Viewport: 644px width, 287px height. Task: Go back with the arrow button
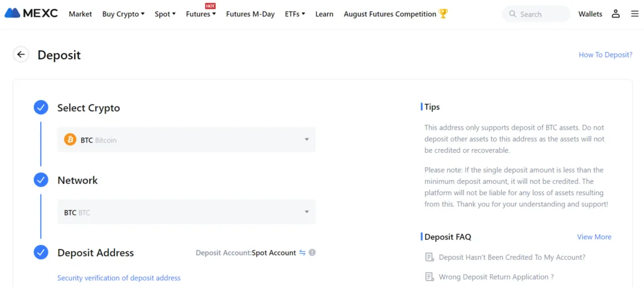(21, 55)
